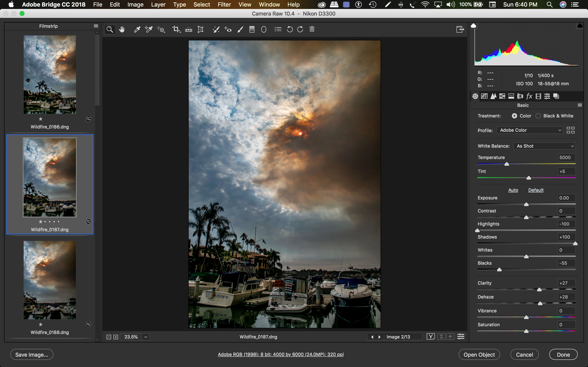Open the Window menu
Viewport: 588px width, 367px height.
[269, 5]
